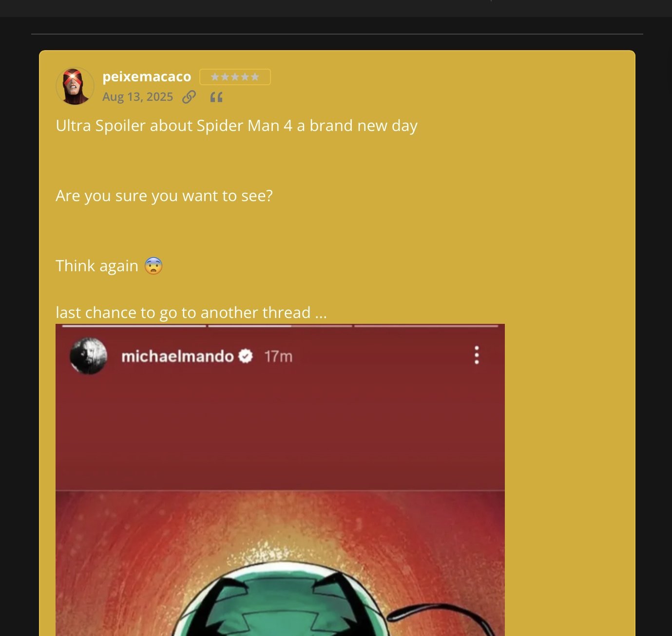Open the story's three-dot options menu
Viewport: 672px width, 636px height.
pos(477,355)
